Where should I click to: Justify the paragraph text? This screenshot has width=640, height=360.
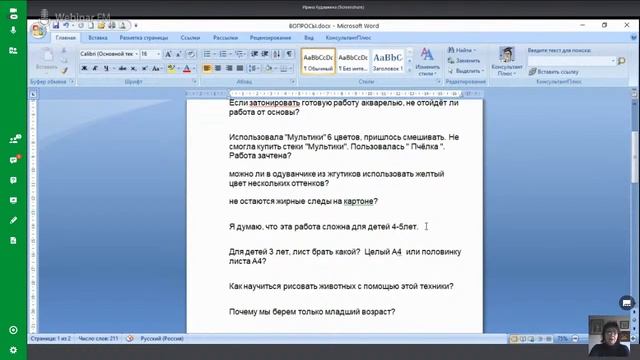[240, 68]
